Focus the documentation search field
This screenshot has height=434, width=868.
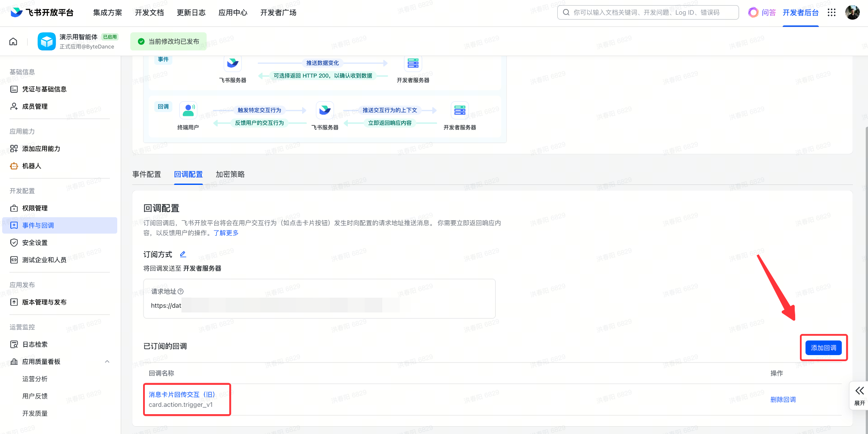click(648, 12)
